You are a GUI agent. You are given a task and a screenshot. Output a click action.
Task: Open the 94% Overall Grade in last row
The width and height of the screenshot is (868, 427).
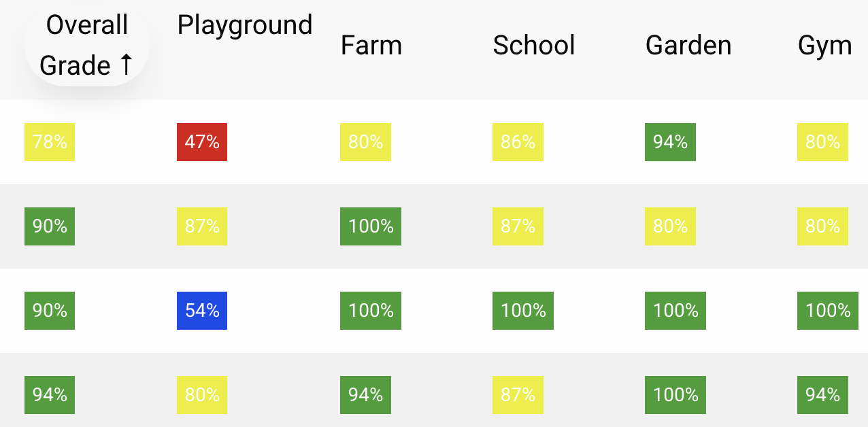[50, 395]
